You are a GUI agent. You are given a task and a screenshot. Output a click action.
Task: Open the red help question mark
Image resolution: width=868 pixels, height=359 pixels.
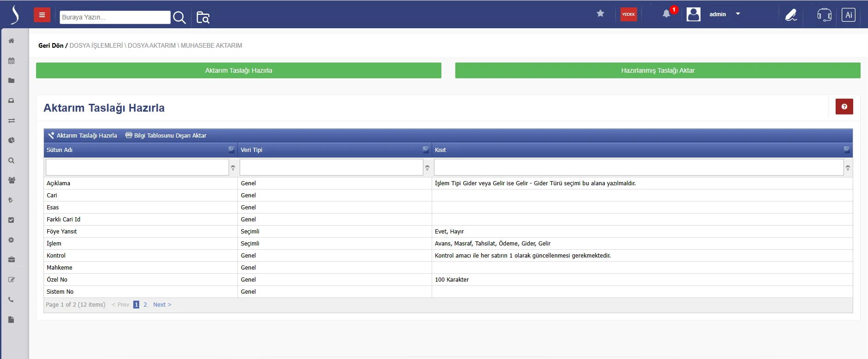click(x=844, y=107)
